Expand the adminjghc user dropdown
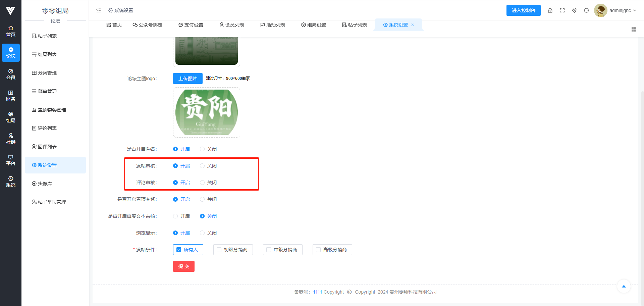644x306 pixels. [622, 10]
